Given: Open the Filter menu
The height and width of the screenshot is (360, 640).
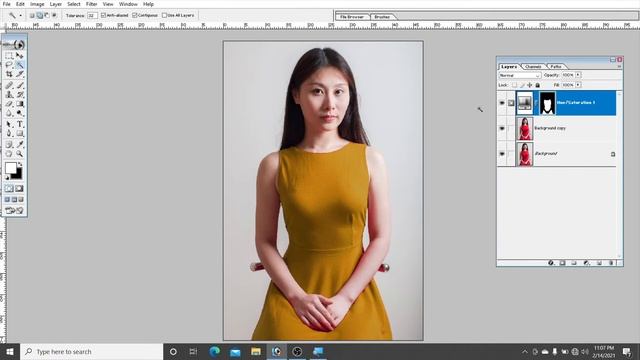Looking at the screenshot, I should coord(91,4).
